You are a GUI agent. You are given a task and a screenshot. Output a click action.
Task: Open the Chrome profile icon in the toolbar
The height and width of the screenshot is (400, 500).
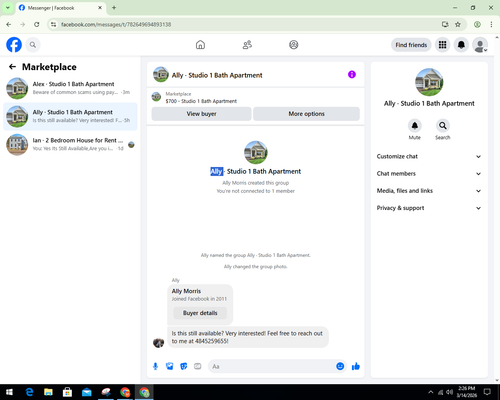point(477,24)
